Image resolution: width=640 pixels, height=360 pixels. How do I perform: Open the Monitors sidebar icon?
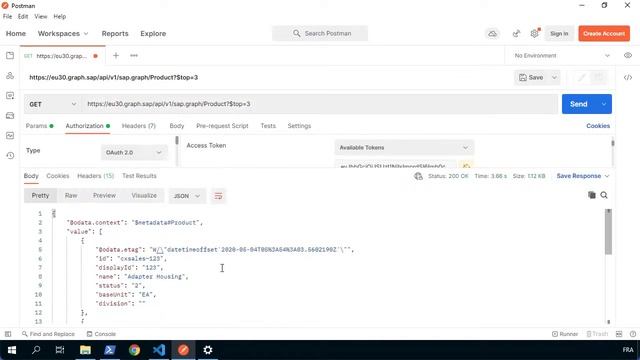[10, 136]
